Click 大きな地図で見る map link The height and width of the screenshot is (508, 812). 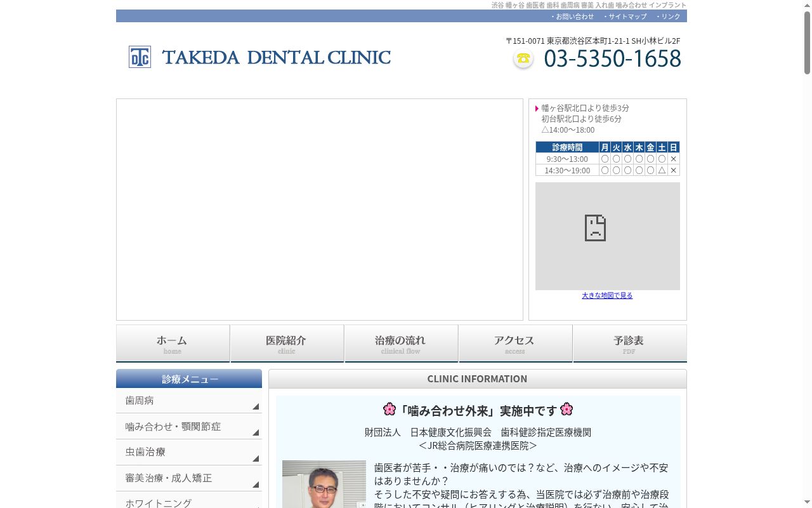pyautogui.click(x=607, y=295)
